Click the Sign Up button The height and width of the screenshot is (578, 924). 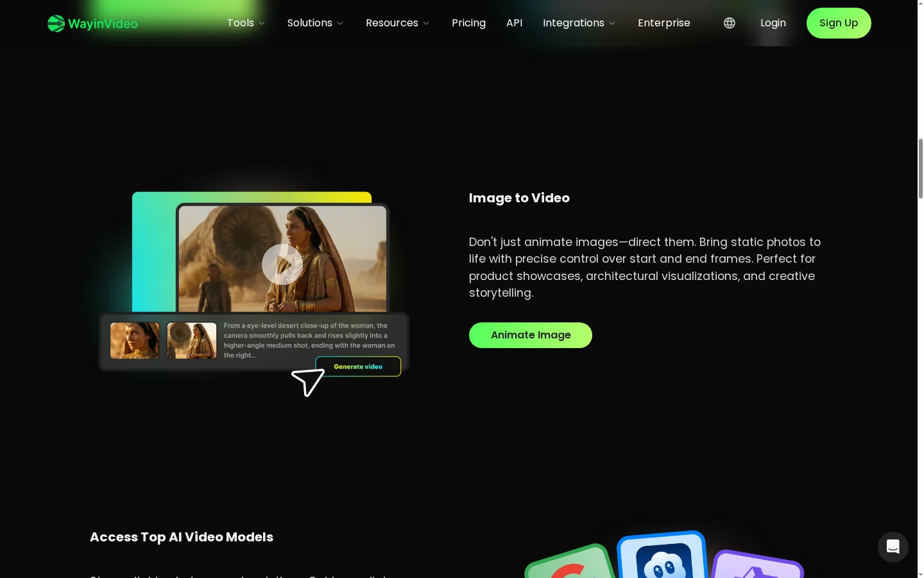tap(839, 23)
